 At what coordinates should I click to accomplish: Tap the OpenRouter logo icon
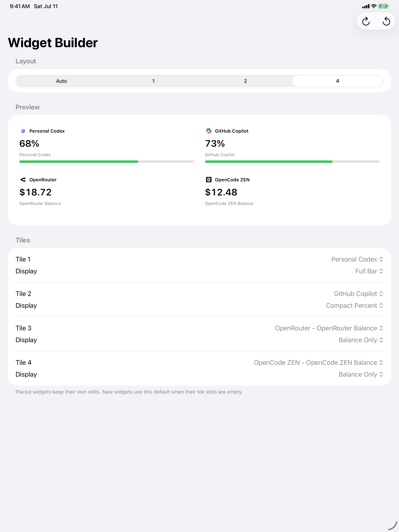[x=23, y=180]
